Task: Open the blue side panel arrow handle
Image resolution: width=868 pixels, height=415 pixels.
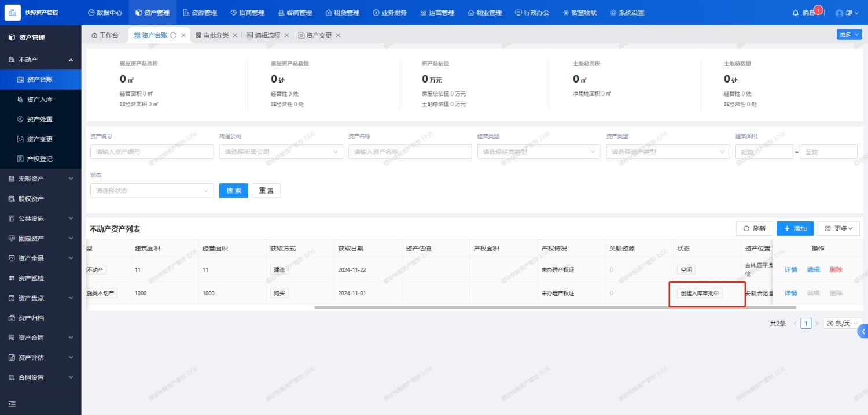Action: point(863,331)
